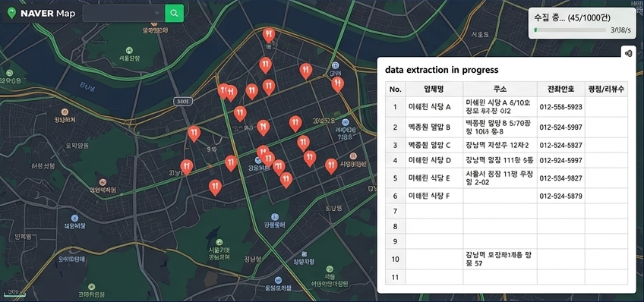Click row number 11 in the table
This screenshot has width=644, height=302.
[x=395, y=278]
